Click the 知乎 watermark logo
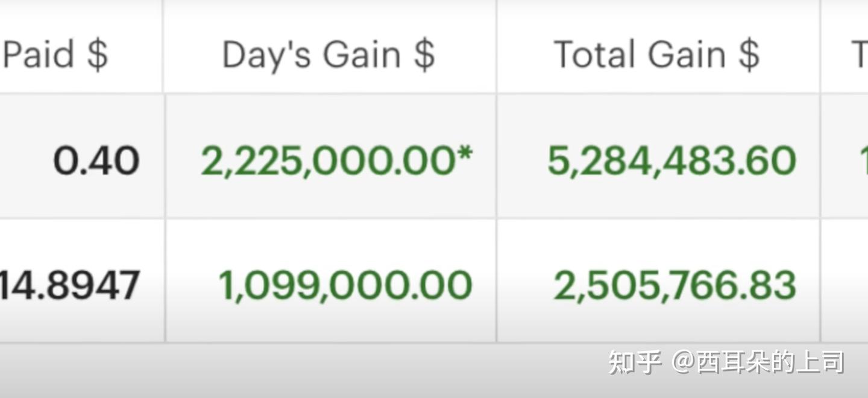This screenshot has height=398, width=868. click(634, 362)
